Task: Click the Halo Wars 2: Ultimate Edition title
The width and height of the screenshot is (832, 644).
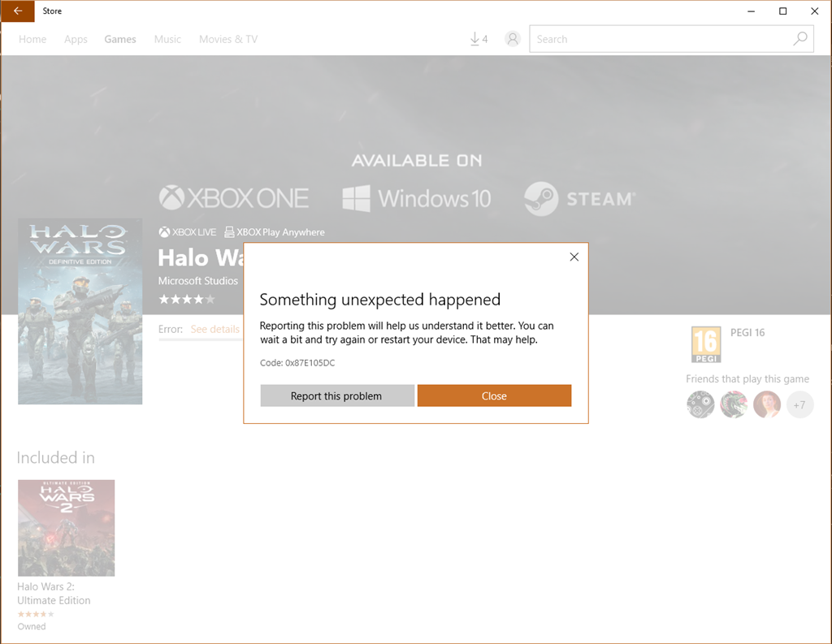Action: tap(54, 594)
